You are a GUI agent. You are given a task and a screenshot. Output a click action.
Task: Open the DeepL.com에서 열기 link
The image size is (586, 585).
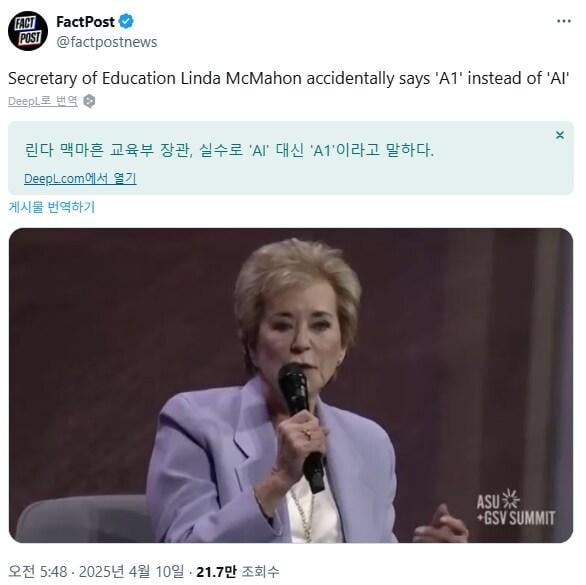(x=80, y=179)
